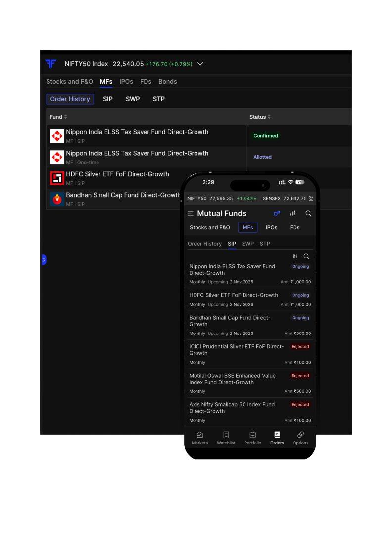
Task: Open the desktop FDs tab
Action: click(x=146, y=82)
